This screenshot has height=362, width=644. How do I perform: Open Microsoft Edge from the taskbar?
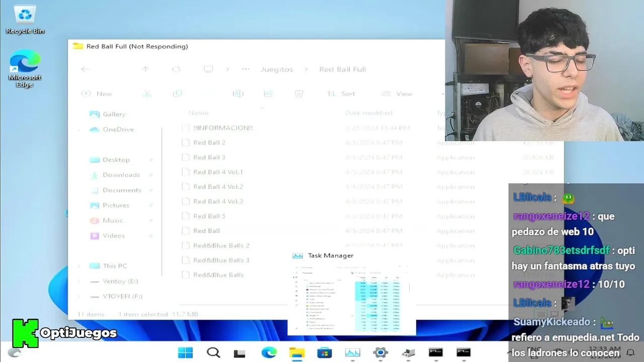(269, 352)
